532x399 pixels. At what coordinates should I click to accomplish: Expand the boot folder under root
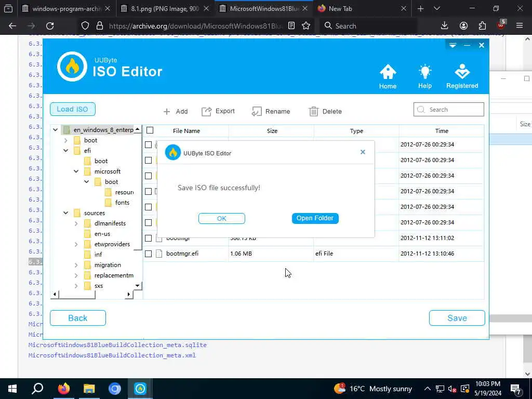pyautogui.click(x=66, y=140)
